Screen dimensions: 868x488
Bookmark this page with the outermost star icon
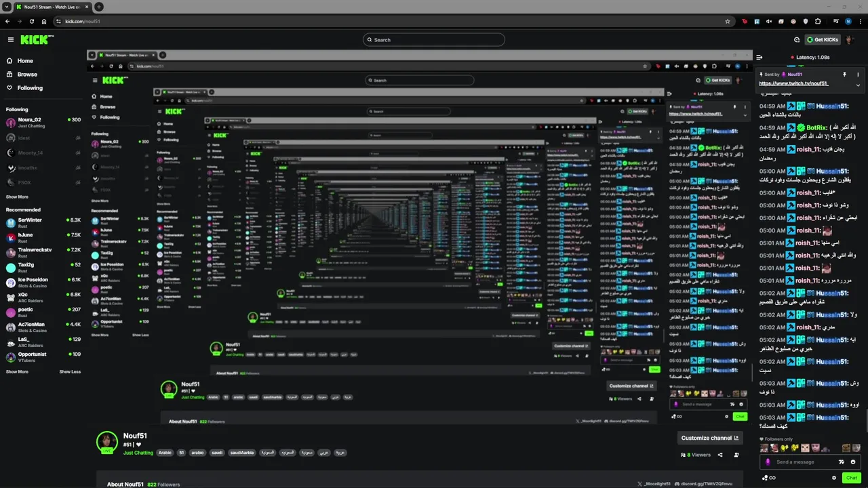[728, 21]
